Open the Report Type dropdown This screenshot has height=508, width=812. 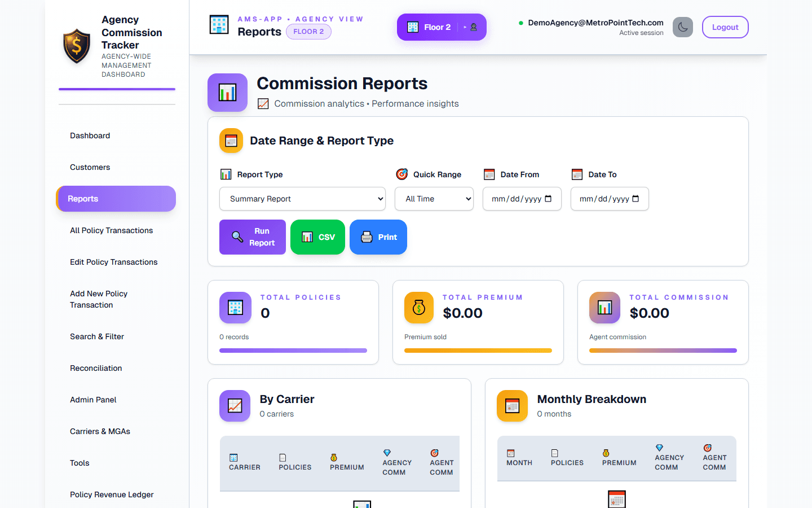pos(302,199)
